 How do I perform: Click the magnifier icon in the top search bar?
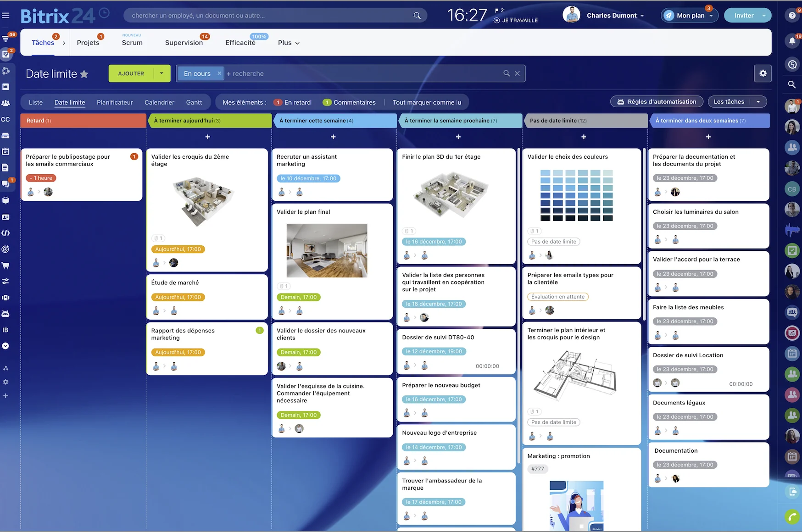point(417,16)
